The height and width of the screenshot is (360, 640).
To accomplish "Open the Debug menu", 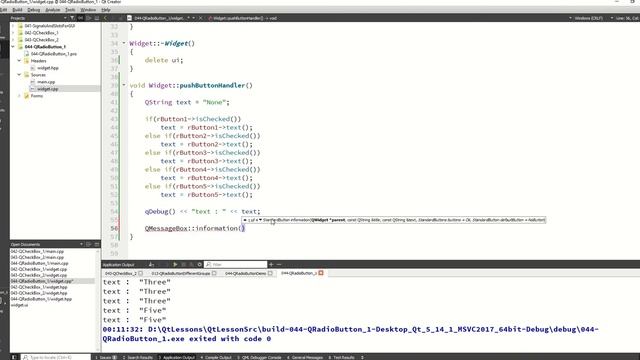I will [33, 9].
